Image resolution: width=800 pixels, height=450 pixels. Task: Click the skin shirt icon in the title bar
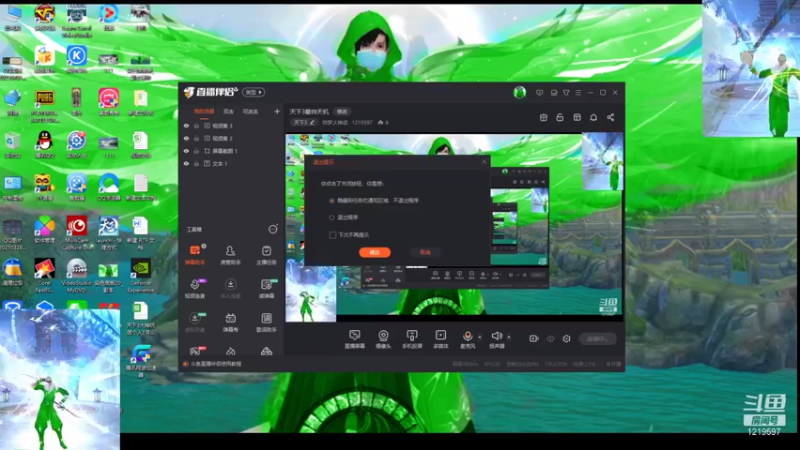566,93
